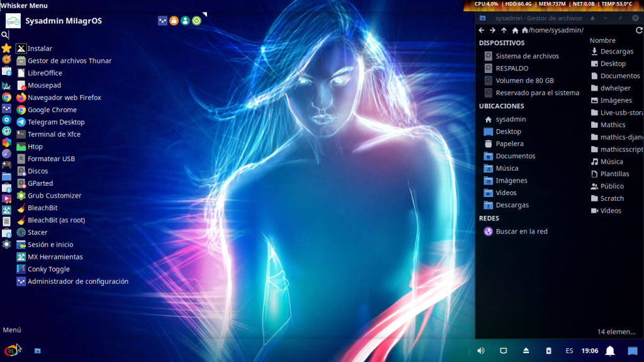644x362 pixels.
Task: Open the notifications bell in the tray
Action: point(609,351)
